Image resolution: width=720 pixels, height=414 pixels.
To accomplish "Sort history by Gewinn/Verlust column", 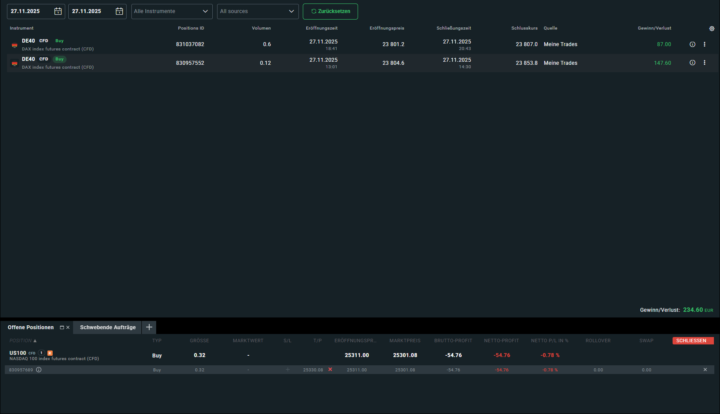I will [654, 28].
